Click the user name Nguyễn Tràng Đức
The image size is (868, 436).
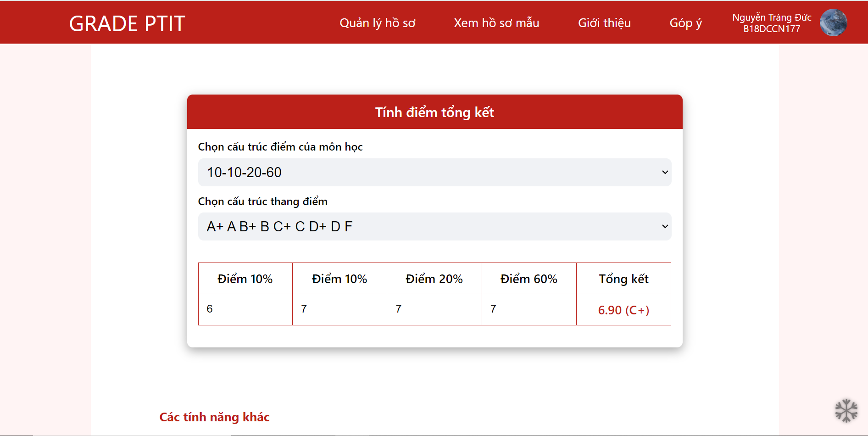tap(772, 17)
